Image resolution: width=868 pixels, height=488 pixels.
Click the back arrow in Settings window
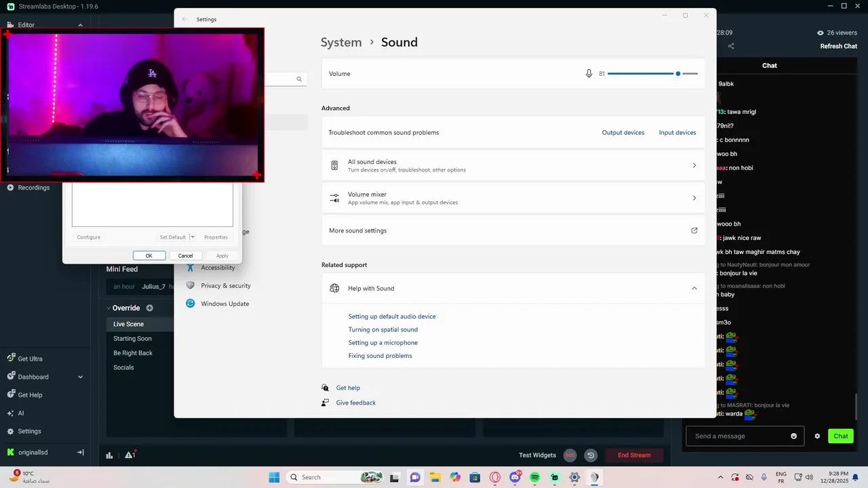click(x=184, y=19)
